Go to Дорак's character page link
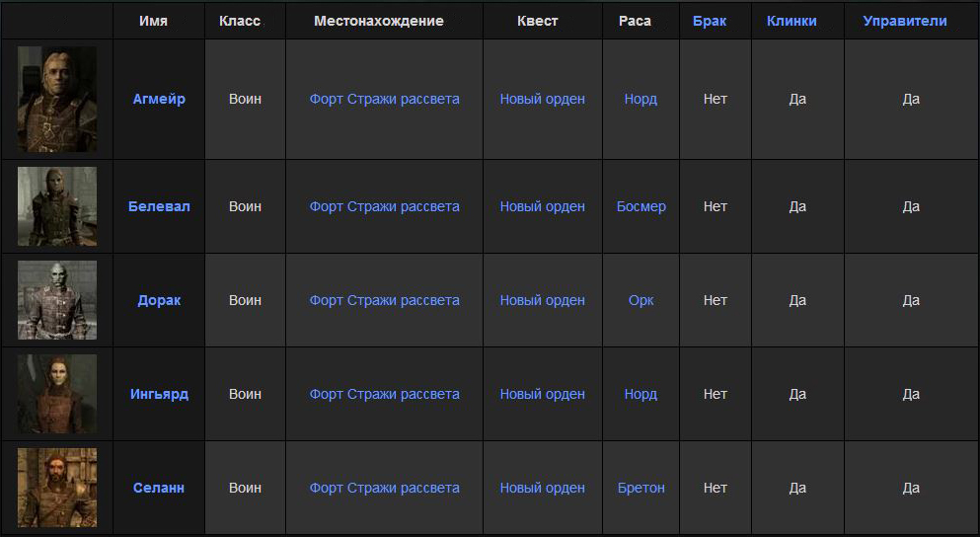Image resolution: width=980 pixels, height=537 pixels. 159,300
